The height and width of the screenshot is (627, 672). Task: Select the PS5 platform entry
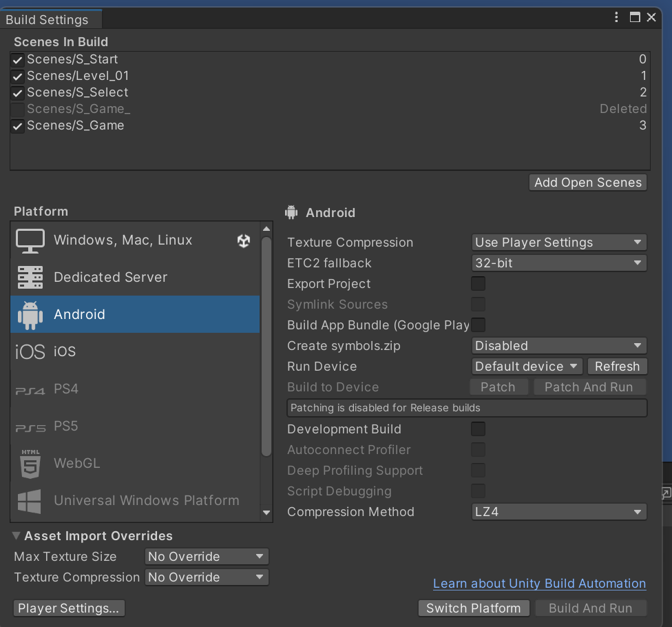[x=135, y=426]
